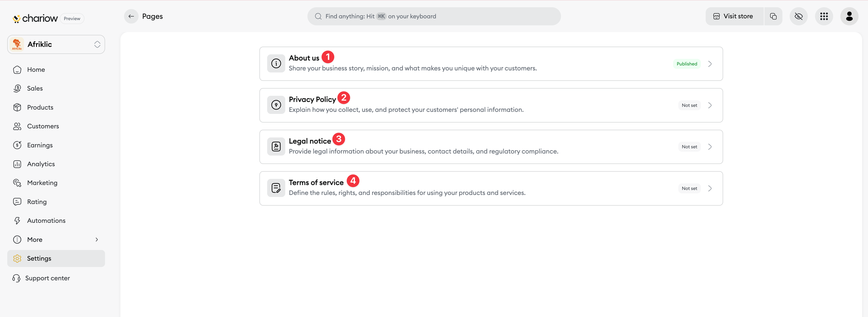Toggle the crossed-out eye visibility icon
This screenshot has width=868, height=317.
(x=798, y=16)
